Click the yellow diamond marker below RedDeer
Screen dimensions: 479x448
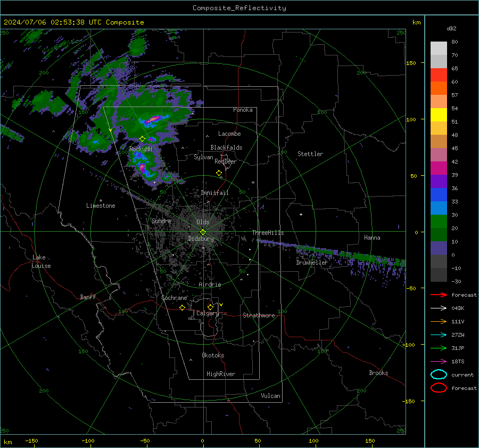tap(219, 173)
